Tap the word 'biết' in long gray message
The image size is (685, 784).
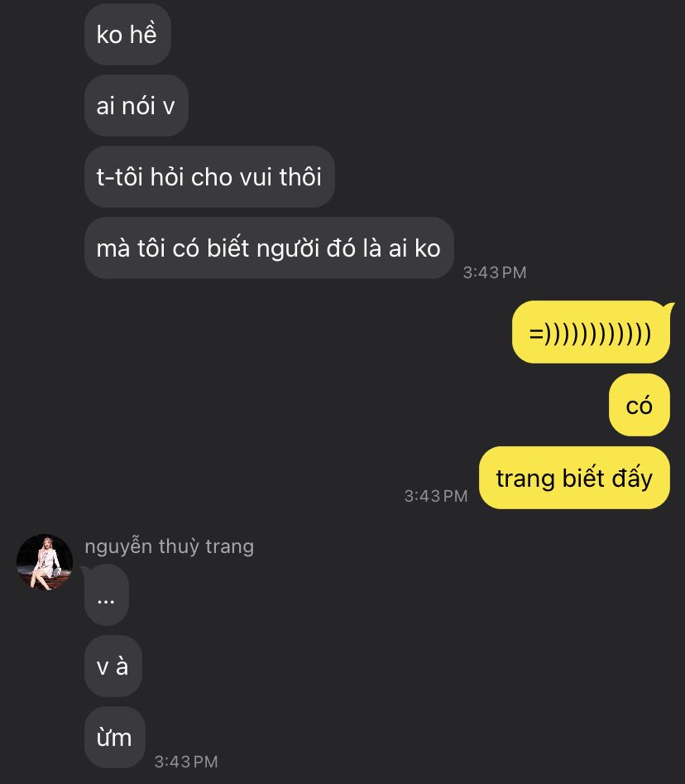[228, 248]
